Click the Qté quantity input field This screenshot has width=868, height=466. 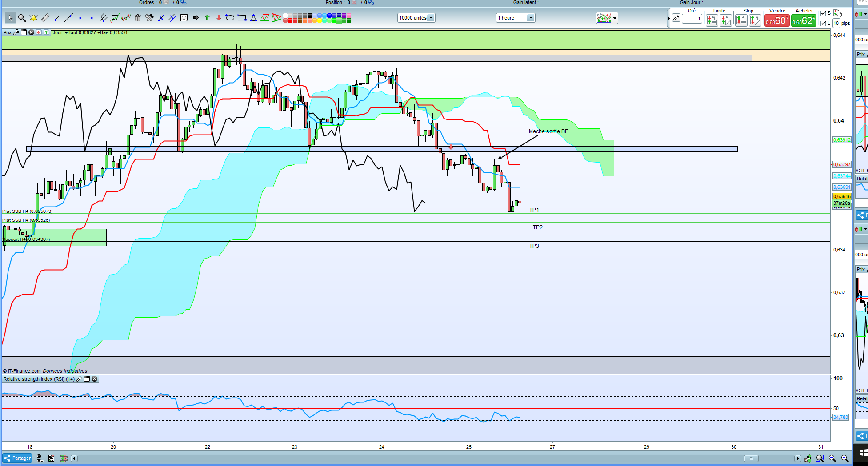point(692,19)
